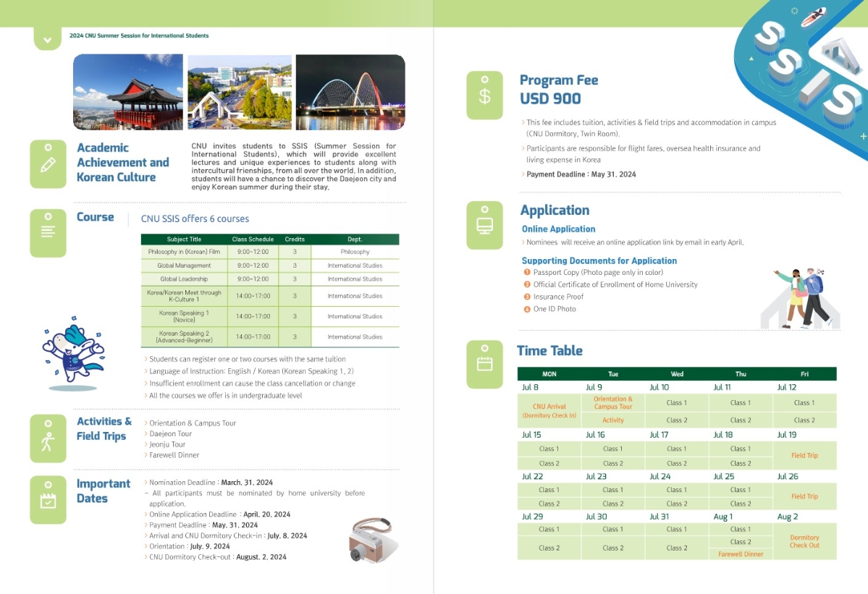Image resolution: width=868 pixels, height=594 pixels.
Task: Select the Global Leadership course cell
Action: pyautogui.click(x=185, y=279)
